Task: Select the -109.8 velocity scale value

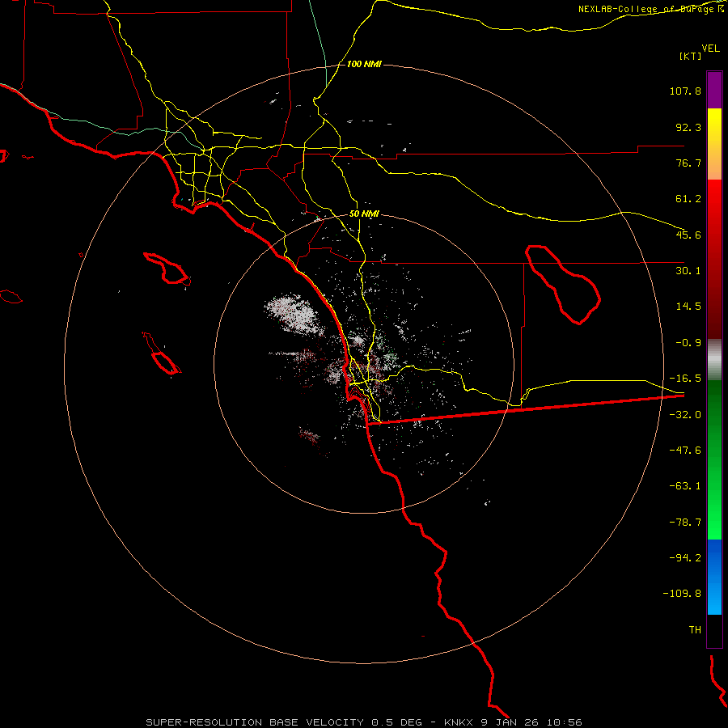Action: click(682, 594)
